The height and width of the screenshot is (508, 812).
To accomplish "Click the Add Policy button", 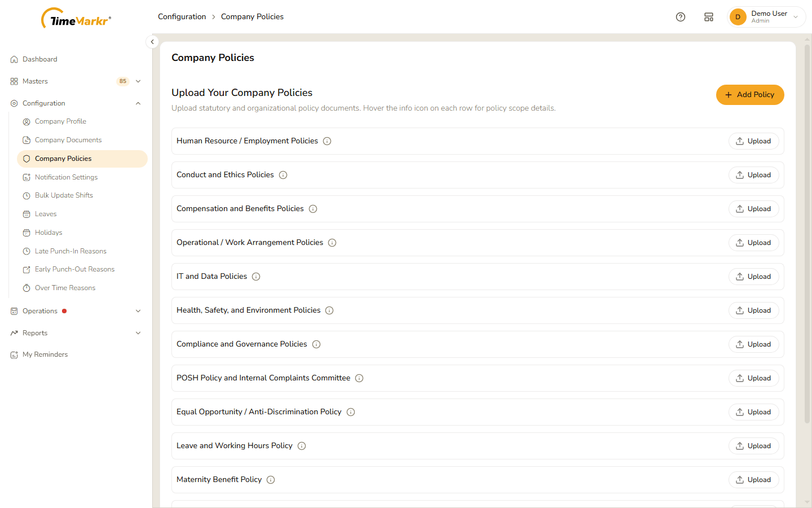I will pos(750,95).
